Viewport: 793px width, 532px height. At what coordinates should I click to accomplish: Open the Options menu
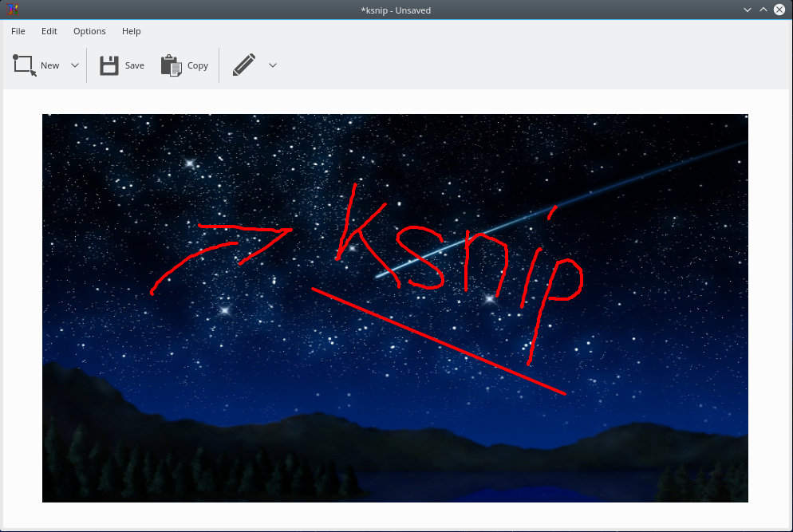[x=89, y=31]
